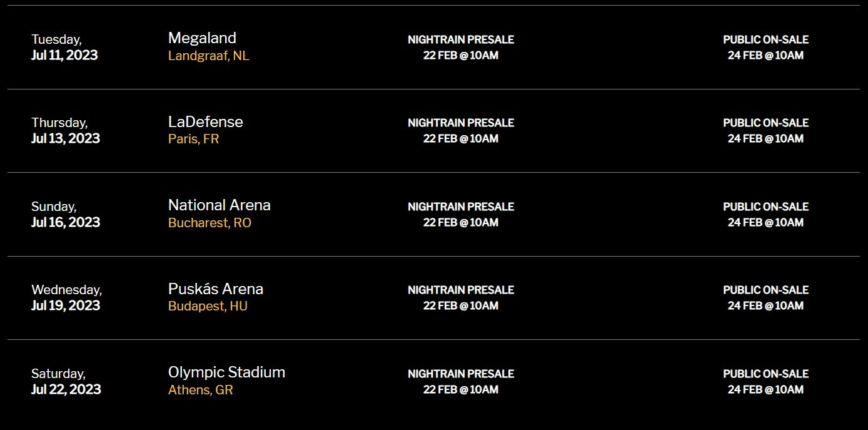868x430 pixels.
Task: Click the Paris, FR location
Action: [x=193, y=139]
